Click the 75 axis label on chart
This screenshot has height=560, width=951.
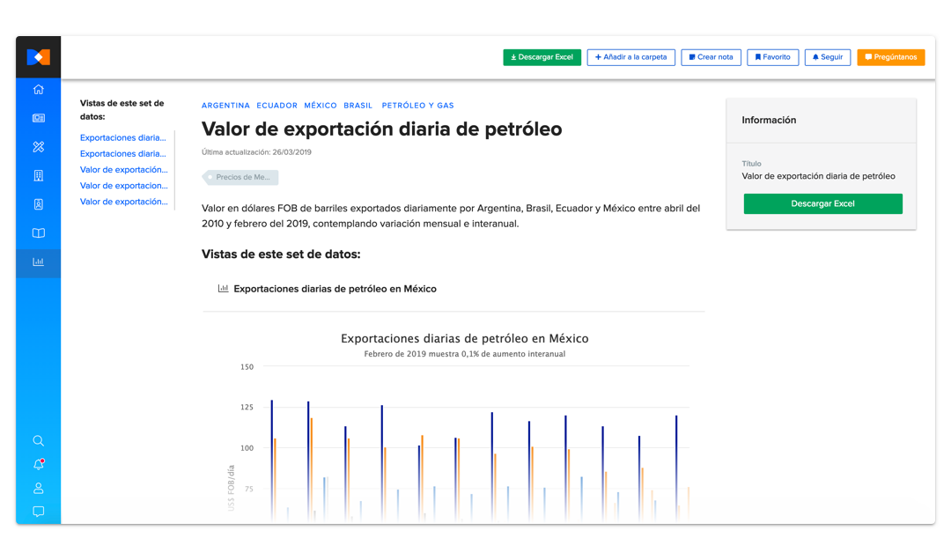click(x=248, y=489)
